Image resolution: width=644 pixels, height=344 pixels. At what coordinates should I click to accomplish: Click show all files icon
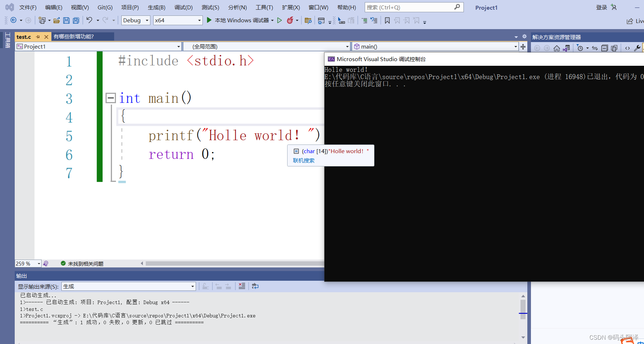(x=614, y=48)
